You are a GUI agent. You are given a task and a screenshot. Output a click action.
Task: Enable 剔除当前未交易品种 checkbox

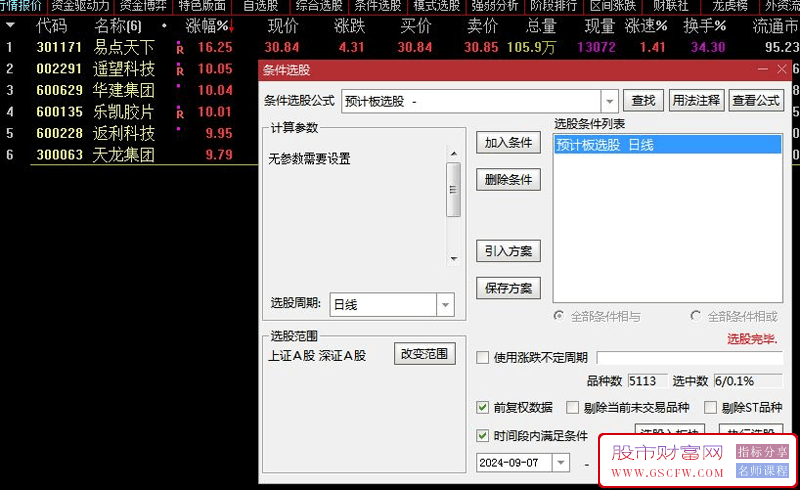tap(572, 407)
